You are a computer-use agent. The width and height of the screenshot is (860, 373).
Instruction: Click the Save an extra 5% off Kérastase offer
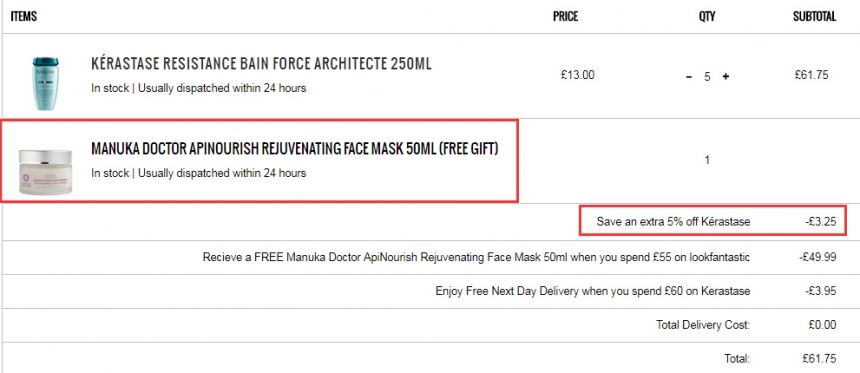click(674, 222)
